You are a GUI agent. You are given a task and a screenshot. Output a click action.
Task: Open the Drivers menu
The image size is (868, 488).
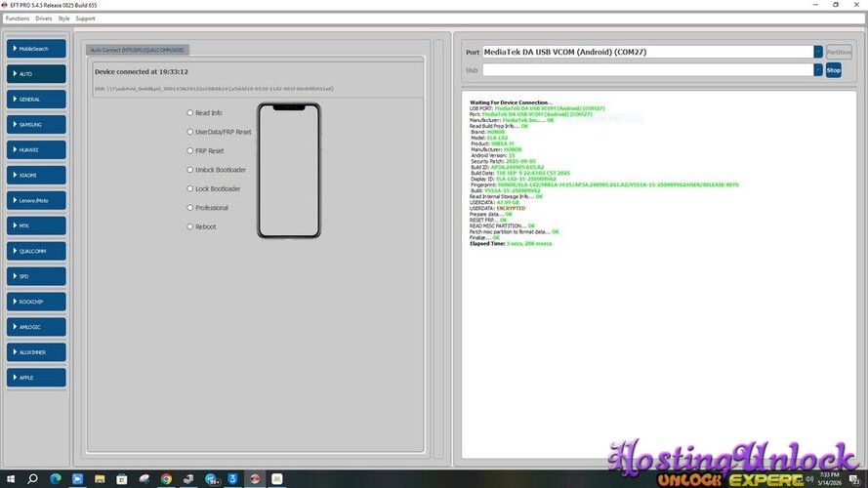(x=44, y=19)
